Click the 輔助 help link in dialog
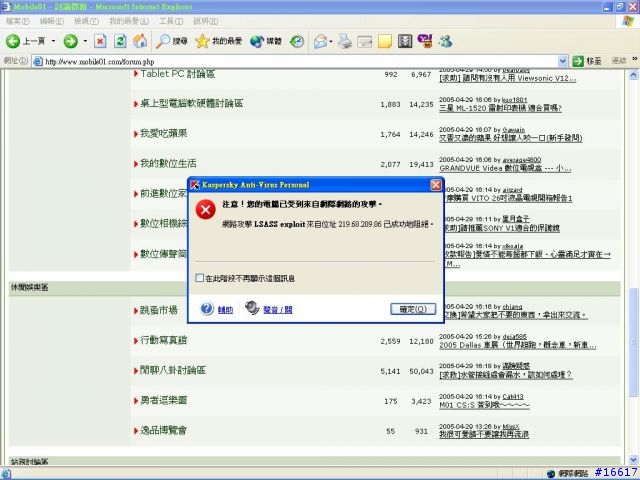The width and height of the screenshot is (640, 480). click(225, 310)
